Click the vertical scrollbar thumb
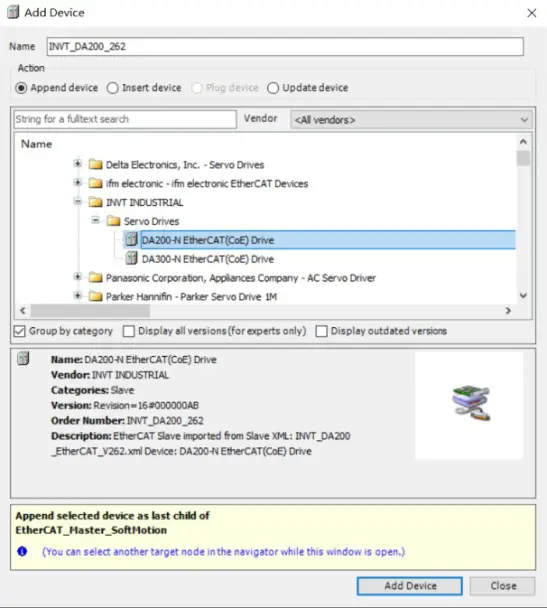 tap(523, 158)
